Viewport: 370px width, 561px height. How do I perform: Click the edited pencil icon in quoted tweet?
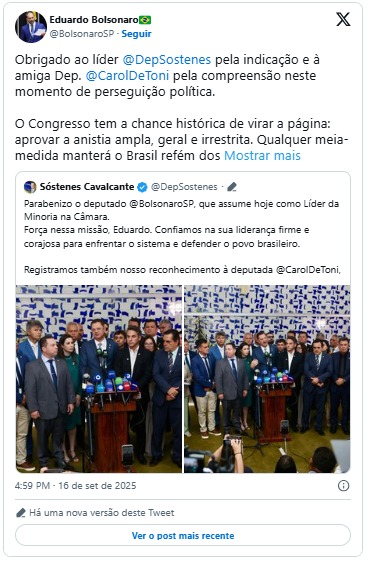232,187
